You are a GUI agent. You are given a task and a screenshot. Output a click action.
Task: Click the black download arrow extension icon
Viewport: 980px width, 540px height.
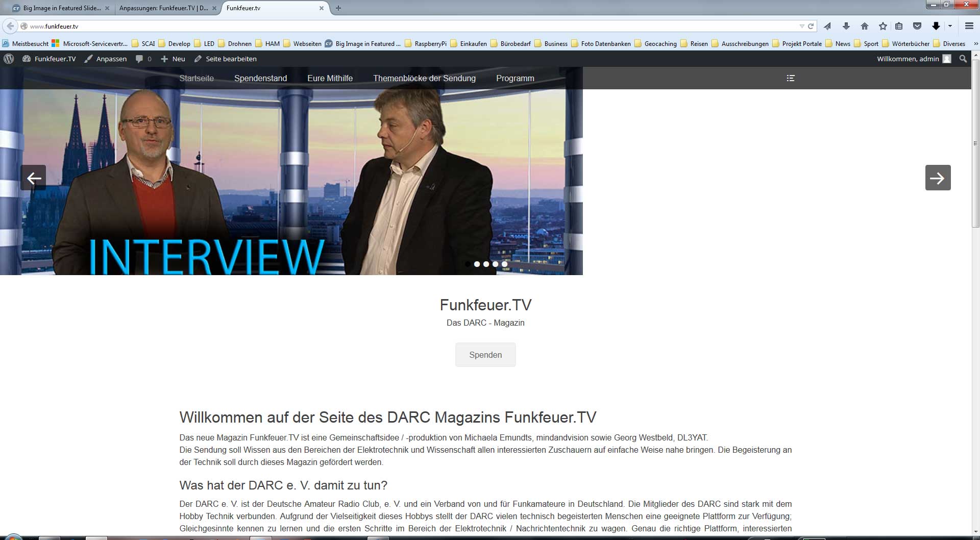coord(936,26)
